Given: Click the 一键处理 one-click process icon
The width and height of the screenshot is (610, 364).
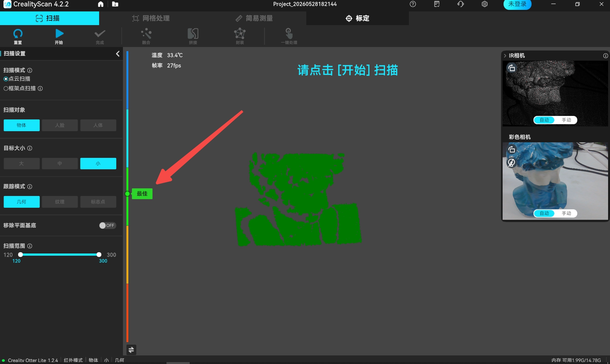Looking at the screenshot, I should (x=289, y=36).
